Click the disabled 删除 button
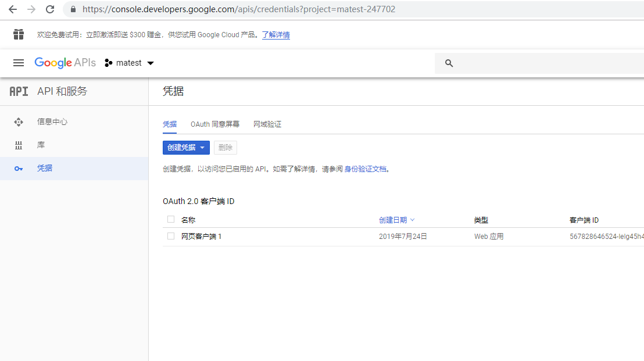This screenshot has height=361, width=644. (x=226, y=148)
